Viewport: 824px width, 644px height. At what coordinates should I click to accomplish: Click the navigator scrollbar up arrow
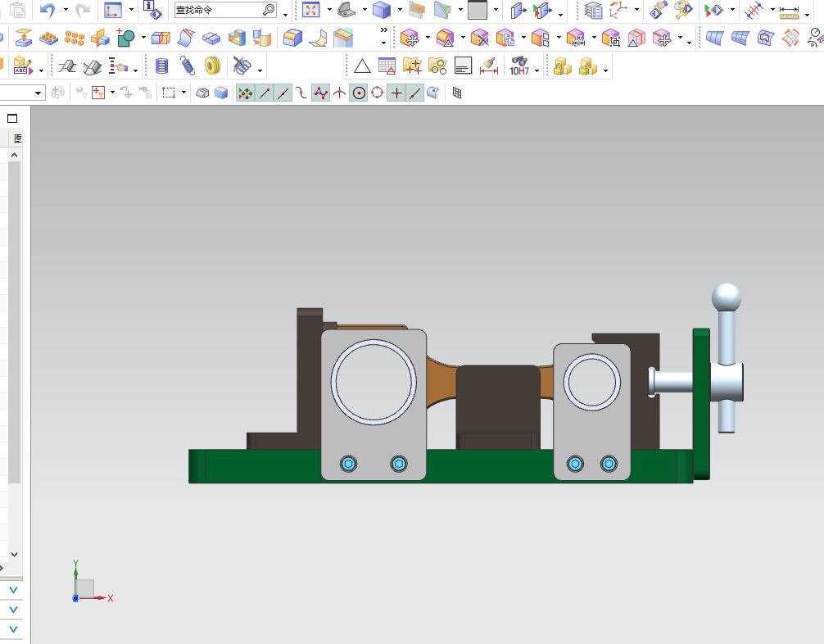pyautogui.click(x=14, y=155)
